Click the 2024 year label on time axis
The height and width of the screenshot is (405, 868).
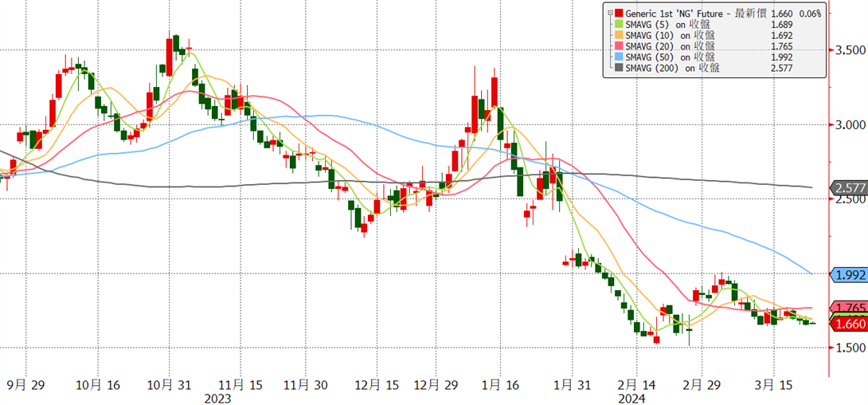631,398
